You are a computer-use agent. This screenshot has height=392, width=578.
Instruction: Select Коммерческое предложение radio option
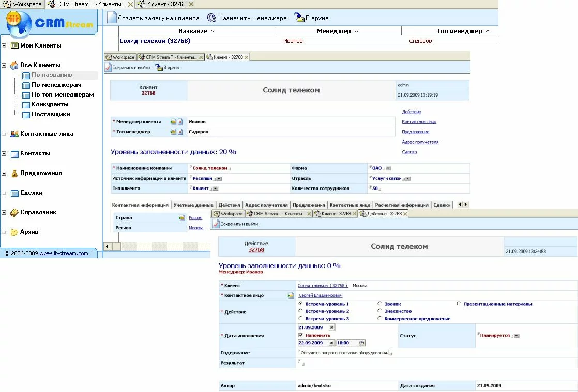click(380, 319)
